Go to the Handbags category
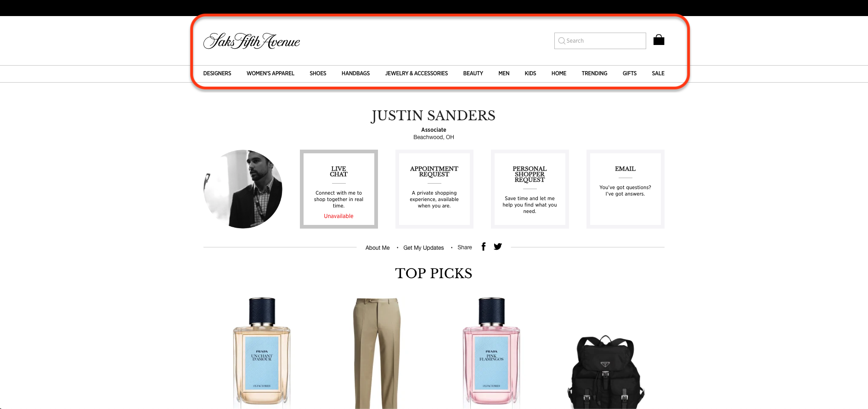The image size is (868, 409). 355,73
